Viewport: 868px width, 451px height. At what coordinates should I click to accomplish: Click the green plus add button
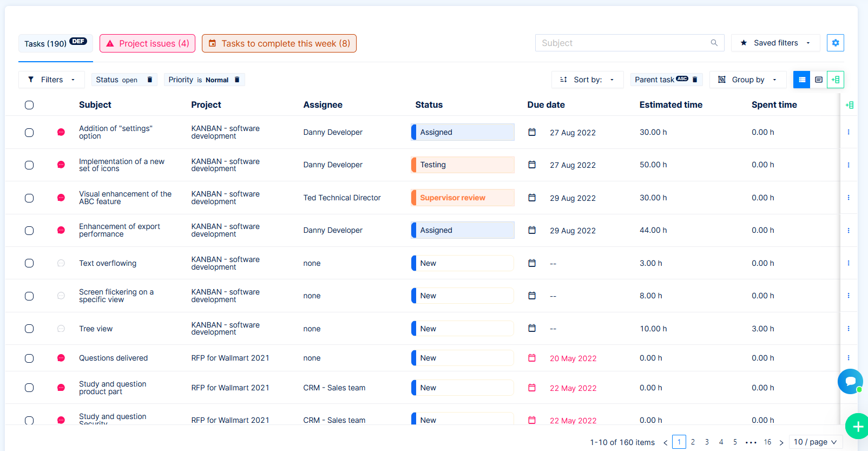857,427
